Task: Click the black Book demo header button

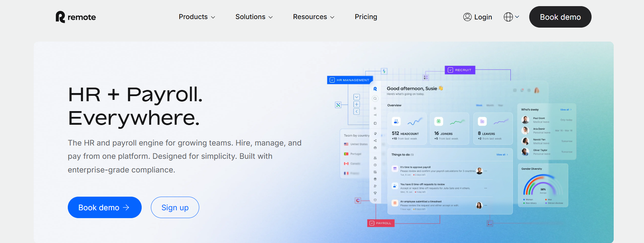Action: 560,17
